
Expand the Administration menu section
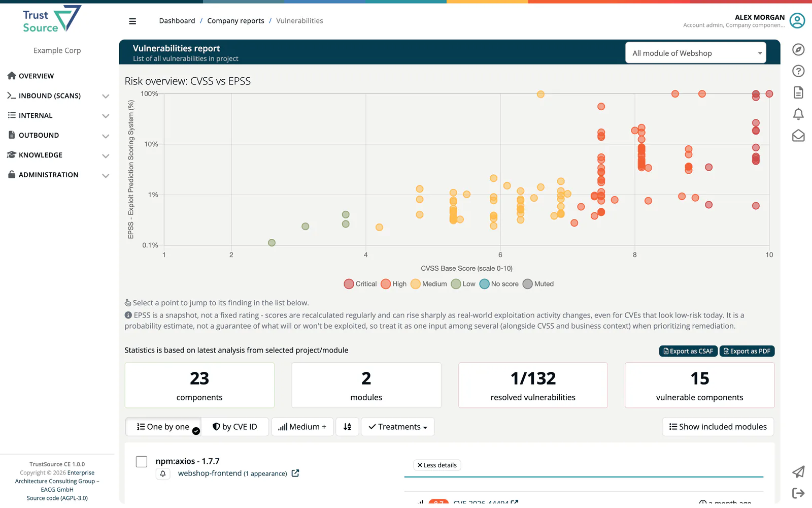(x=58, y=175)
